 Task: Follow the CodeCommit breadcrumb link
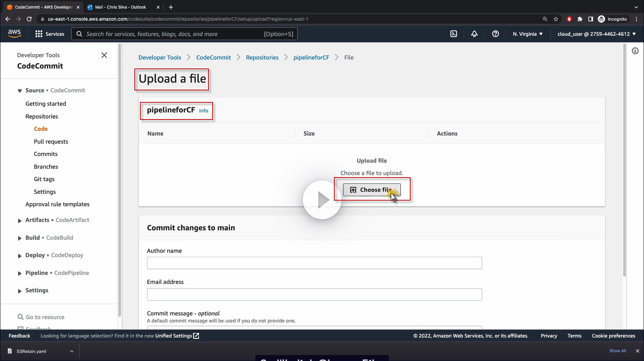coord(214,57)
